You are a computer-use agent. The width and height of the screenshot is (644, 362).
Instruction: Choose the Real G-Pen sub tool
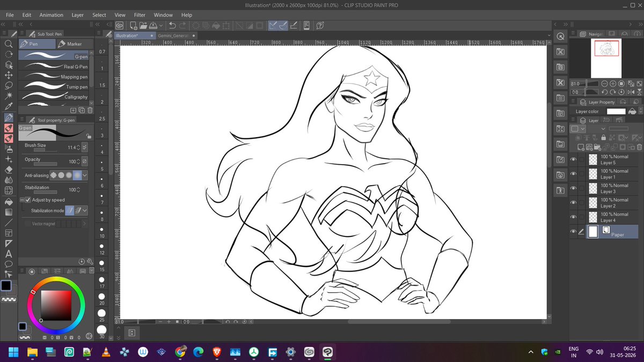tap(54, 66)
